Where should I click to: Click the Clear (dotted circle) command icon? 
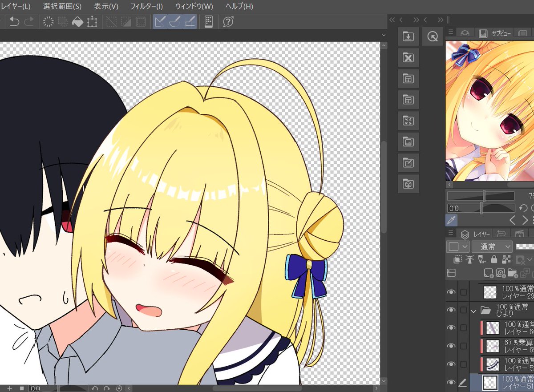click(48, 21)
